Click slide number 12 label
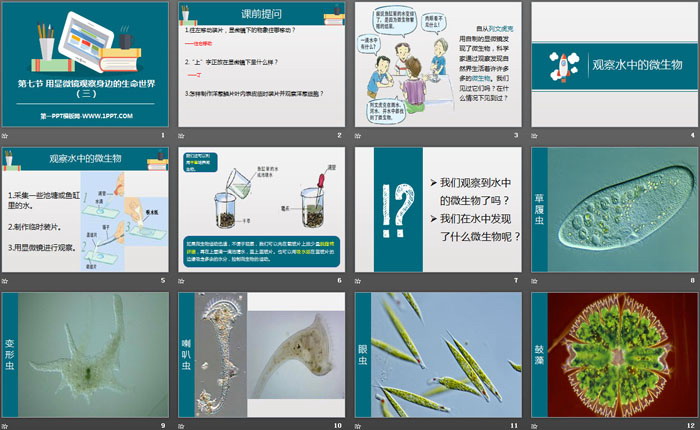This screenshot has height=430, width=700. coord(691,426)
